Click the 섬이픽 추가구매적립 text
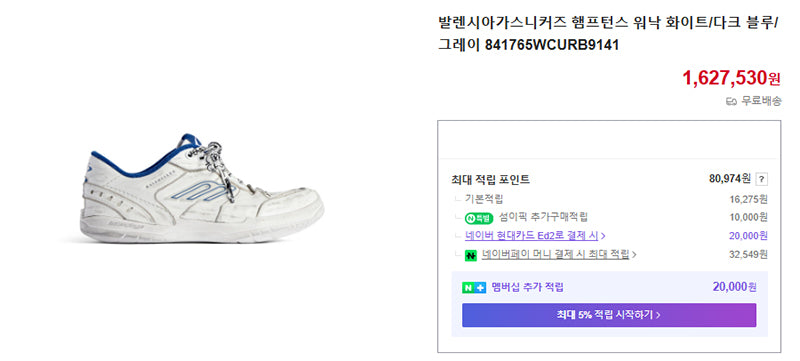The width and height of the screenshot is (800, 361). (543, 217)
